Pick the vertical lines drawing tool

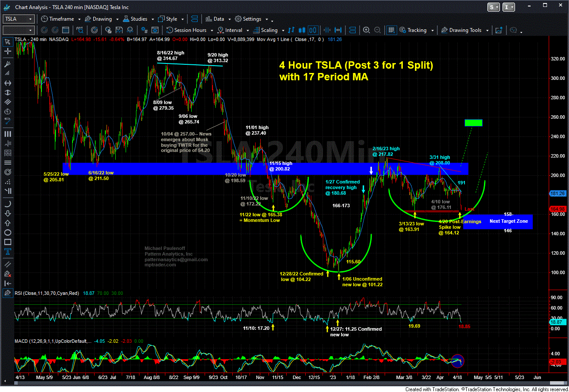click(x=7, y=134)
